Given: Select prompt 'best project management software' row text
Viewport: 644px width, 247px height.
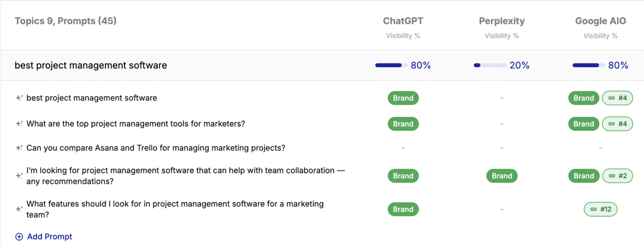Looking at the screenshot, I should [92, 98].
